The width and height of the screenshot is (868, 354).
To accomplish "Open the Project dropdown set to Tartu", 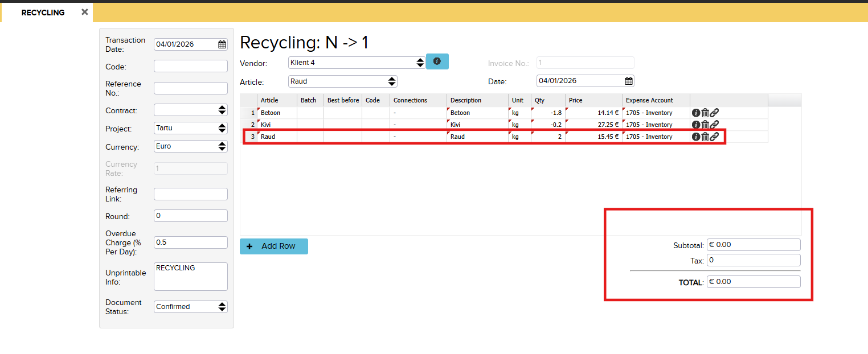I will 222,128.
